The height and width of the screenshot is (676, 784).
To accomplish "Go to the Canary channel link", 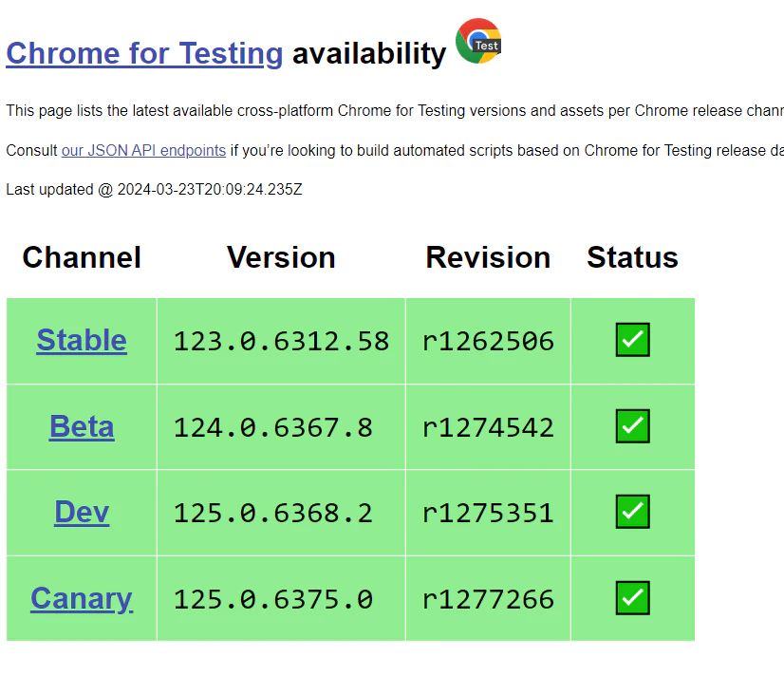I will (82, 599).
